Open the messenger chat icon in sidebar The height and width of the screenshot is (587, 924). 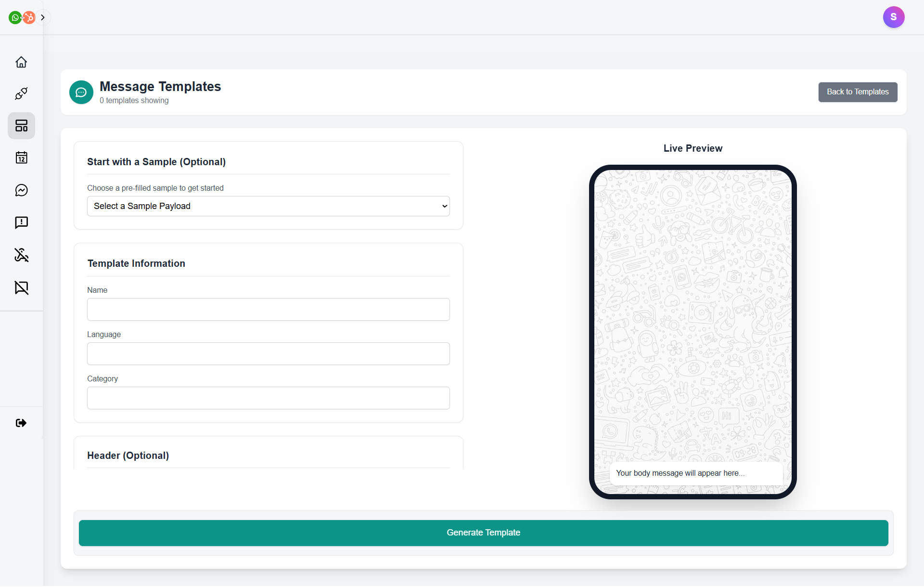[x=21, y=190]
